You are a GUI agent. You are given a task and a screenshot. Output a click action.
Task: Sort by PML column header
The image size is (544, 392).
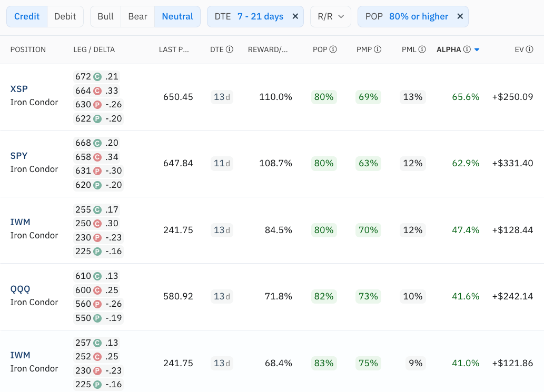pos(409,49)
